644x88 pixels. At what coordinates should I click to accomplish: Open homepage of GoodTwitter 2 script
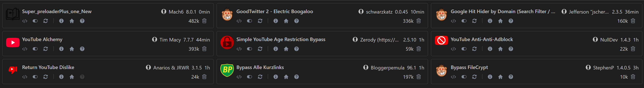coord(286,21)
